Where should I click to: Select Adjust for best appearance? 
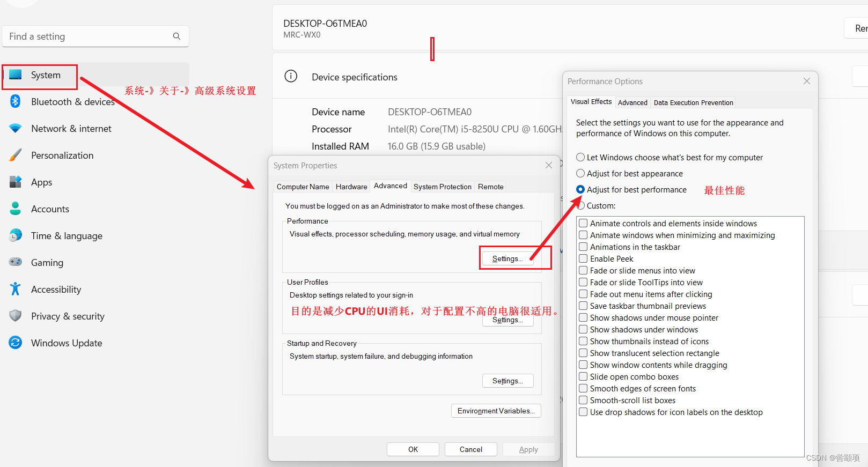[x=580, y=173]
